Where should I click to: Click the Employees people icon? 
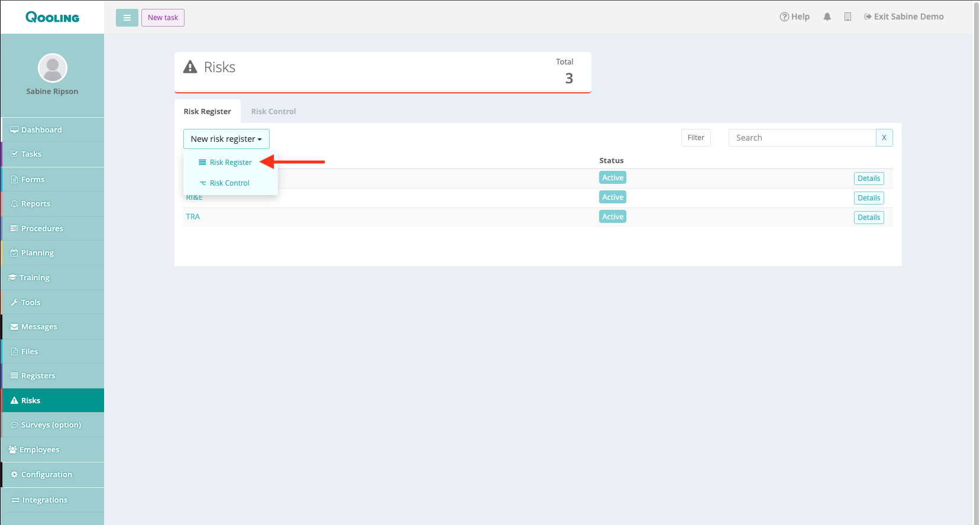pyautogui.click(x=12, y=449)
